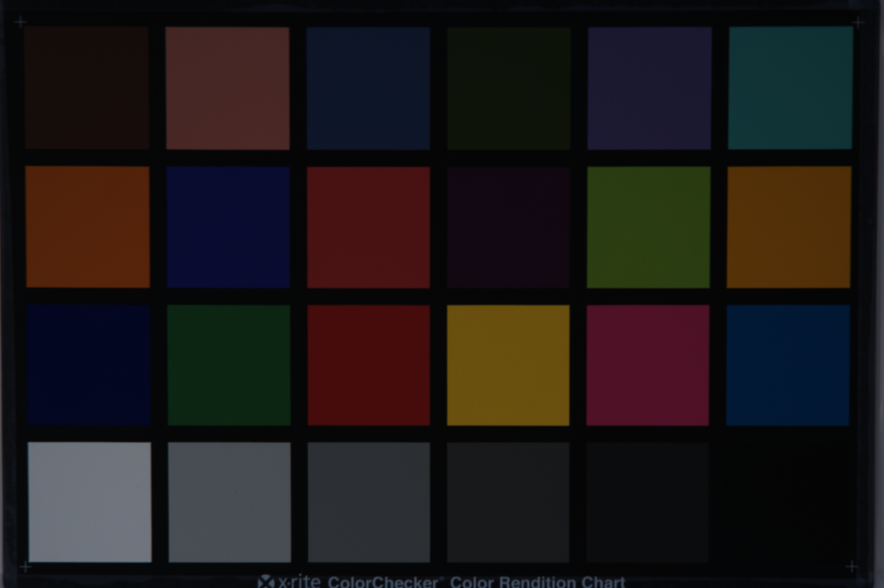
Task: Pick the moderate red patch beside the dark purple patch
Action: (x=368, y=228)
